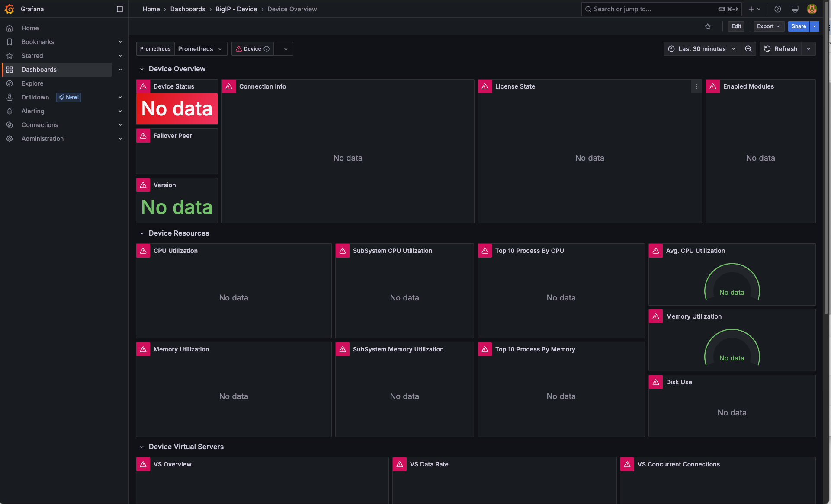
Task: Zoom out the time range
Action: (x=749, y=49)
